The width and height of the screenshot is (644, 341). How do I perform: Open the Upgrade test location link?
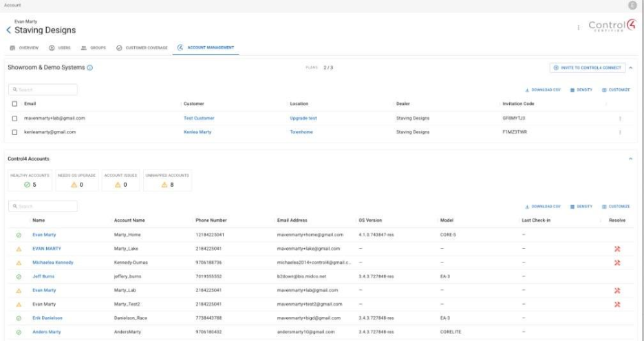coord(303,118)
